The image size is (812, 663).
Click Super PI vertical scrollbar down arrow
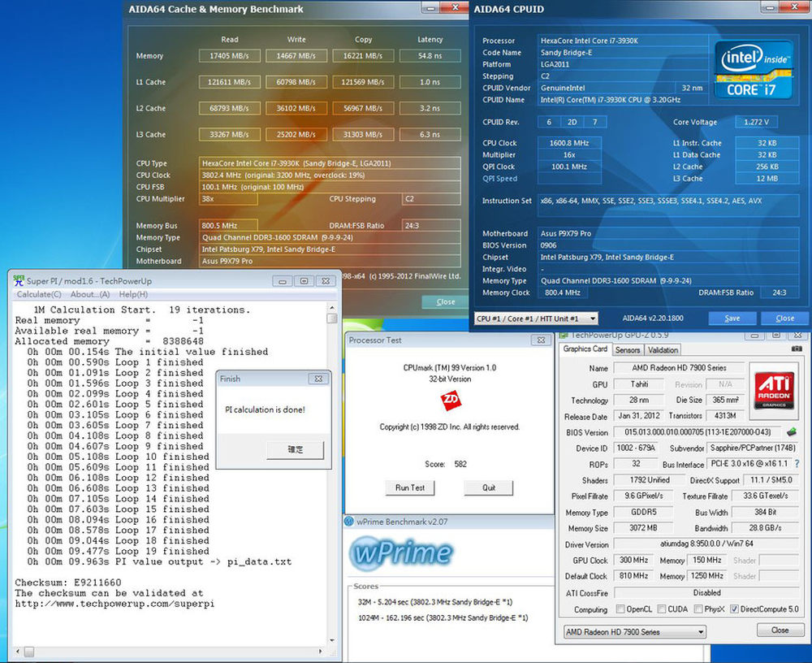[332, 641]
